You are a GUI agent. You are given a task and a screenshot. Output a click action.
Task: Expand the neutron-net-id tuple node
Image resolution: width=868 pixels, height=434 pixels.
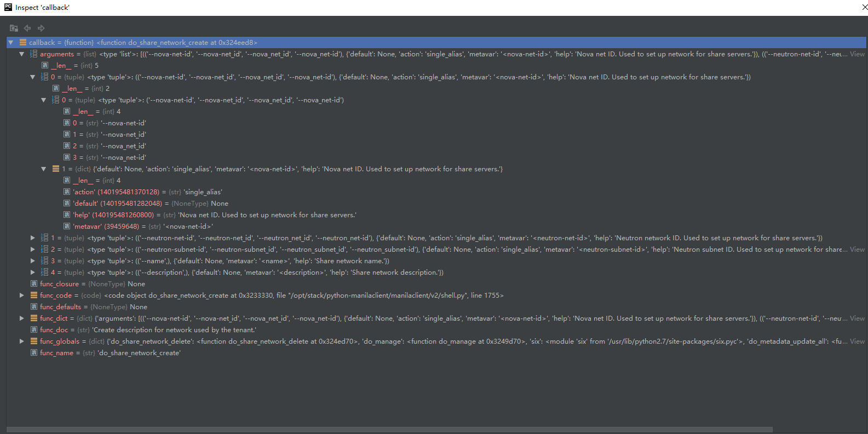pos(33,238)
